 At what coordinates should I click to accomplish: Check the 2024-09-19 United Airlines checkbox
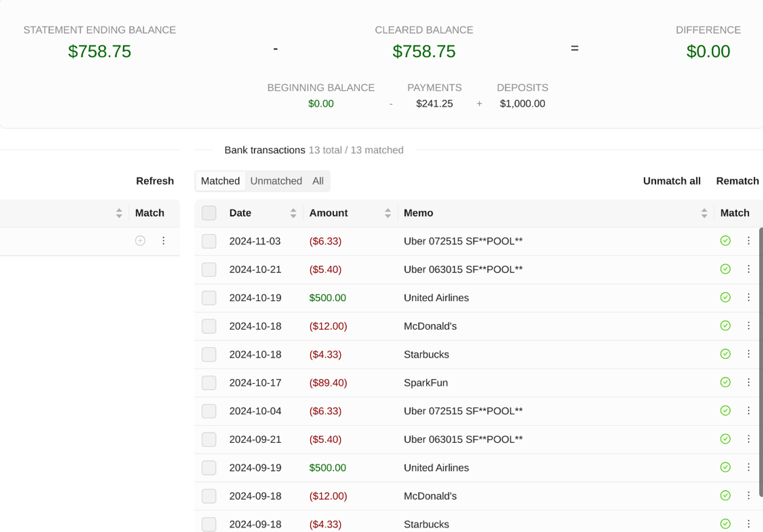209,468
